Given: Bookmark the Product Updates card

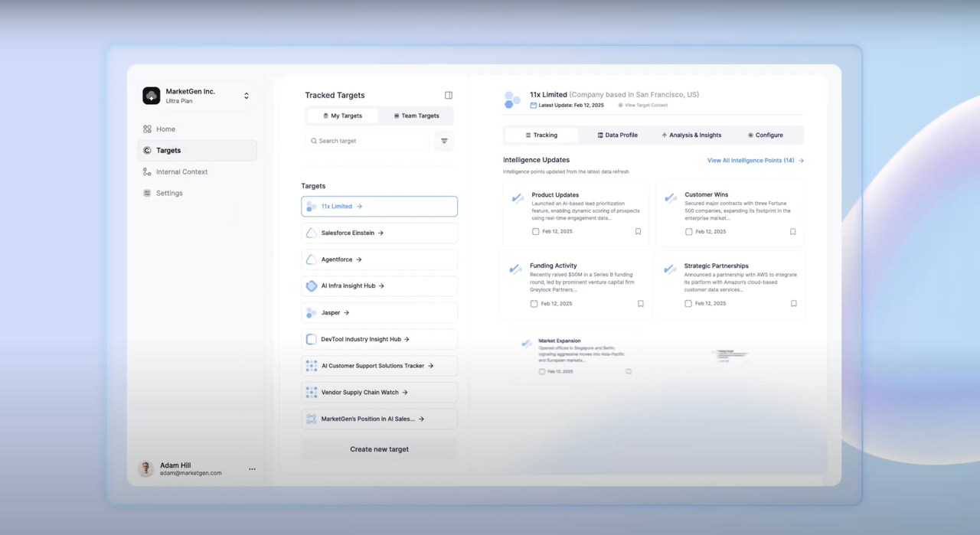Looking at the screenshot, I should pos(638,231).
